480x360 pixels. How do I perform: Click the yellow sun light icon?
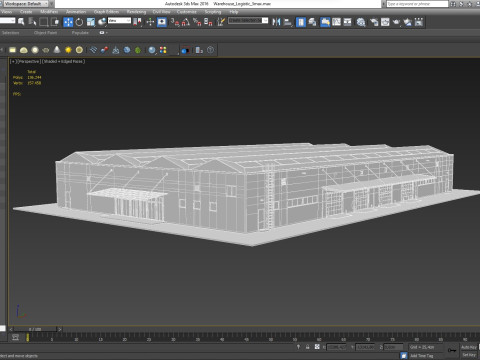(68, 50)
